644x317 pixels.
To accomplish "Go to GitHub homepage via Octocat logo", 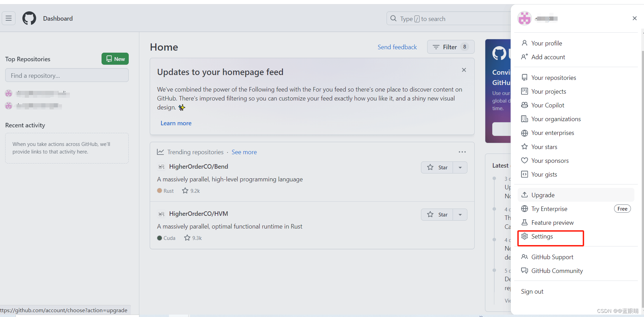I will click(x=29, y=18).
